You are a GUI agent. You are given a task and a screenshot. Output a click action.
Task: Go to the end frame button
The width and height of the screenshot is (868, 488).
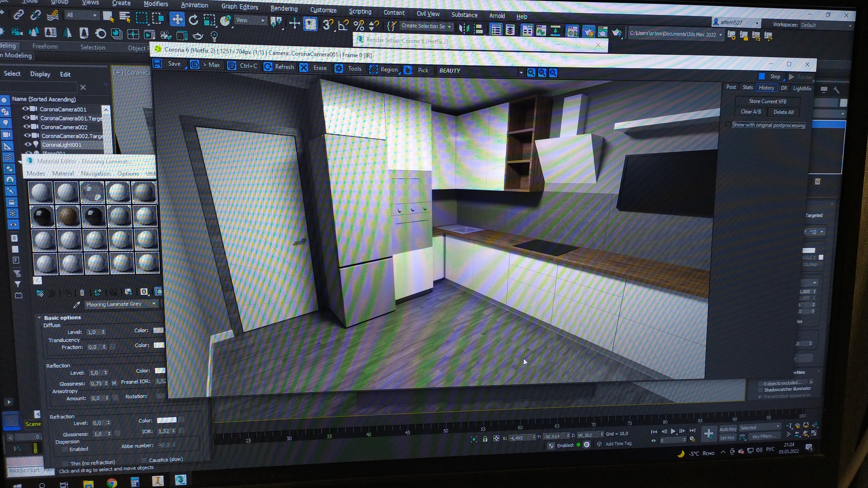tap(692, 430)
